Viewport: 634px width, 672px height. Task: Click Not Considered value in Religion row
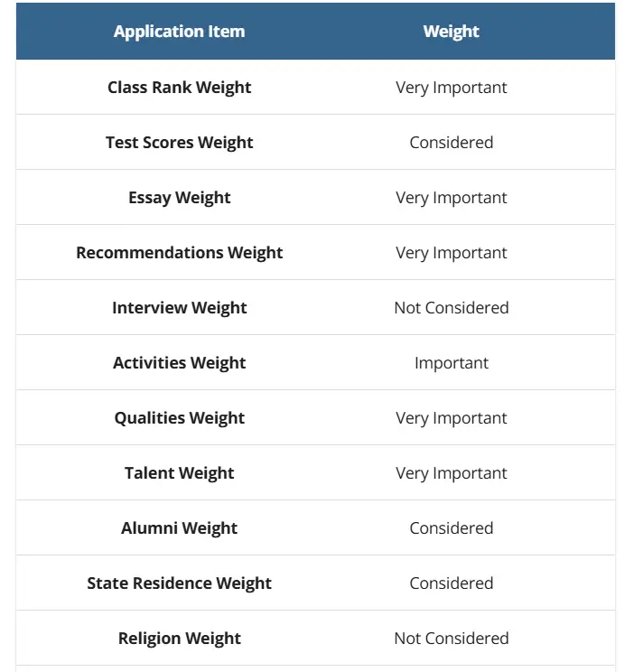tap(451, 639)
